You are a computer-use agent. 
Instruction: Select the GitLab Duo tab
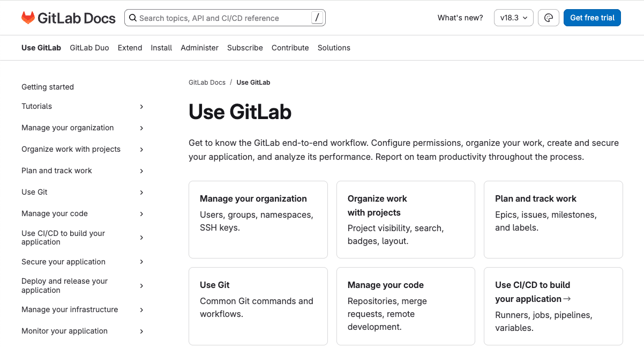[89, 48]
